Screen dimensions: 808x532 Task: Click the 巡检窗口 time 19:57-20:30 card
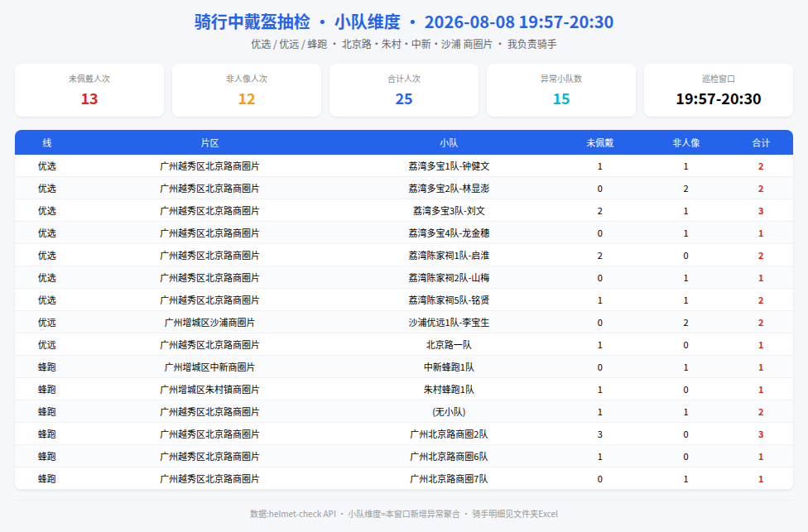click(719, 90)
